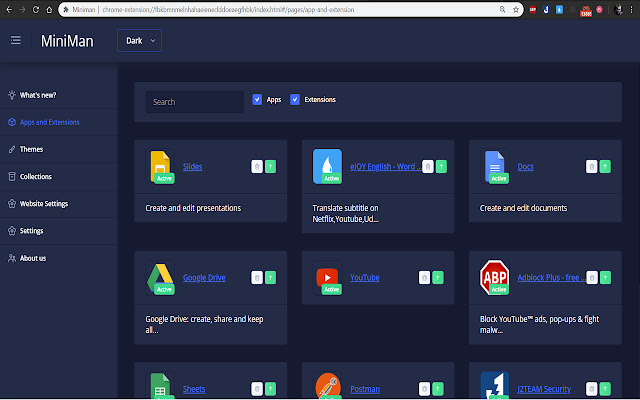Image resolution: width=640 pixels, height=400 pixels.
Task: Click the Slides app icon
Action: (x=160, y=166)
